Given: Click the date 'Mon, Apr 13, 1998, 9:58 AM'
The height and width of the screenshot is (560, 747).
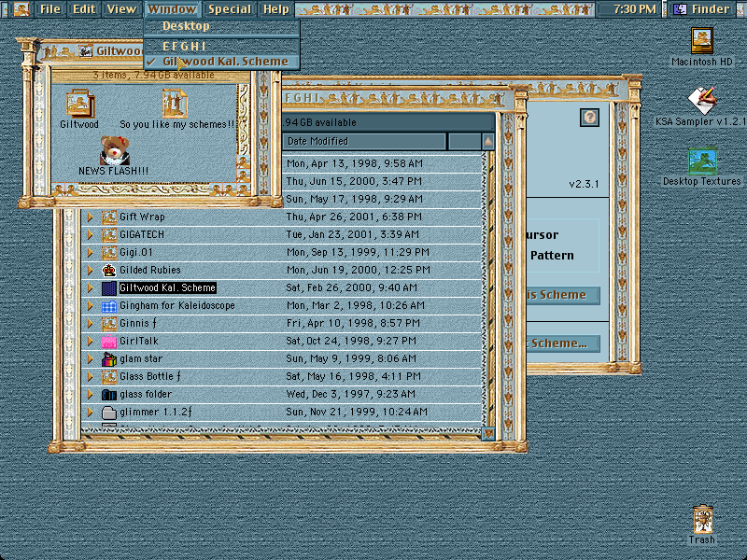Looking at the screenshot, I should tap(355, 164).
